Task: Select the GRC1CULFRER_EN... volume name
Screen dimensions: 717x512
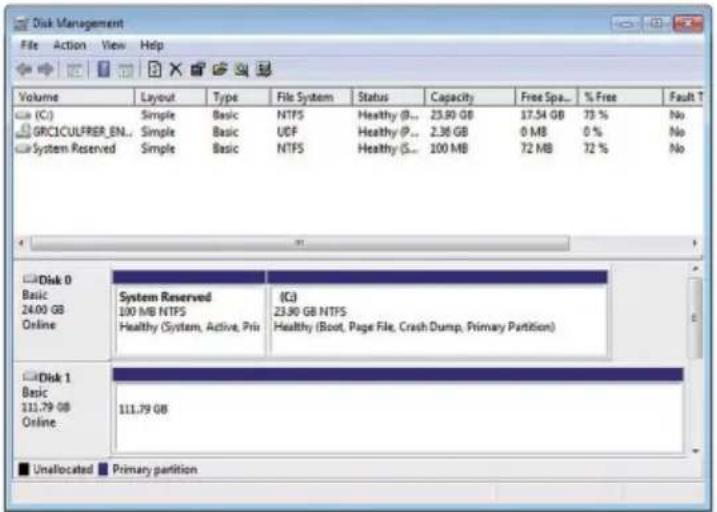Action: tap(83, 132)
